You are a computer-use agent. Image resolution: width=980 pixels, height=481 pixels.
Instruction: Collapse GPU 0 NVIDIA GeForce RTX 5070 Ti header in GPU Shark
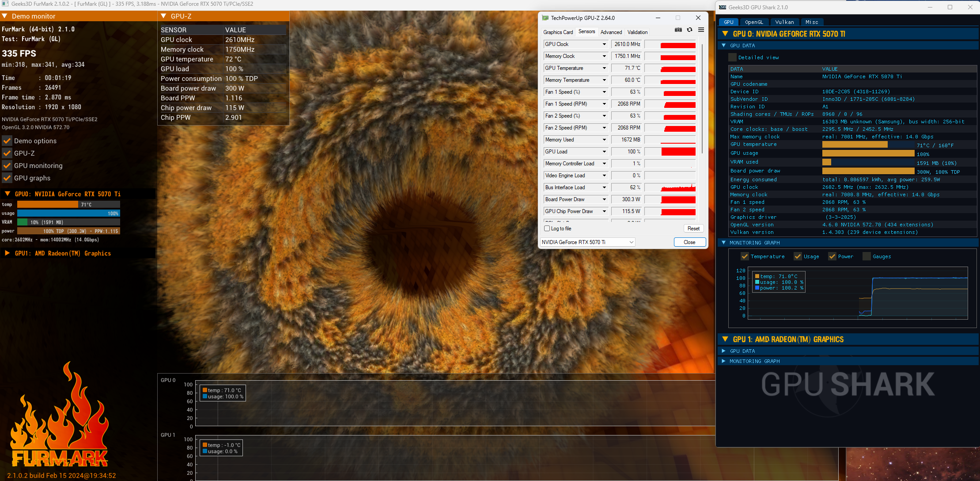pos(725,34)
